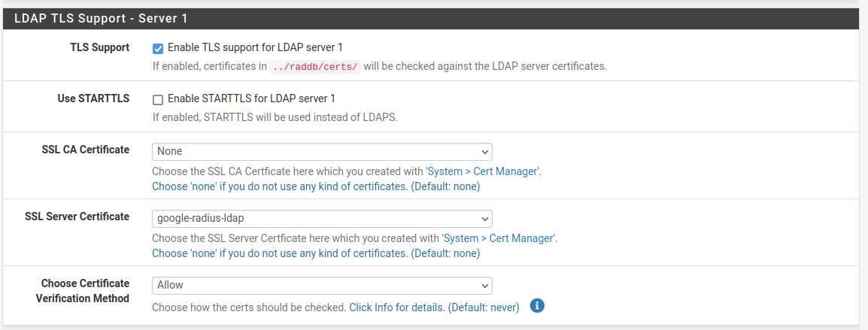Select the 'Choose none' note under SSL CA Certificate
This screenshot has height=330, width=868.
pos(316,186)
